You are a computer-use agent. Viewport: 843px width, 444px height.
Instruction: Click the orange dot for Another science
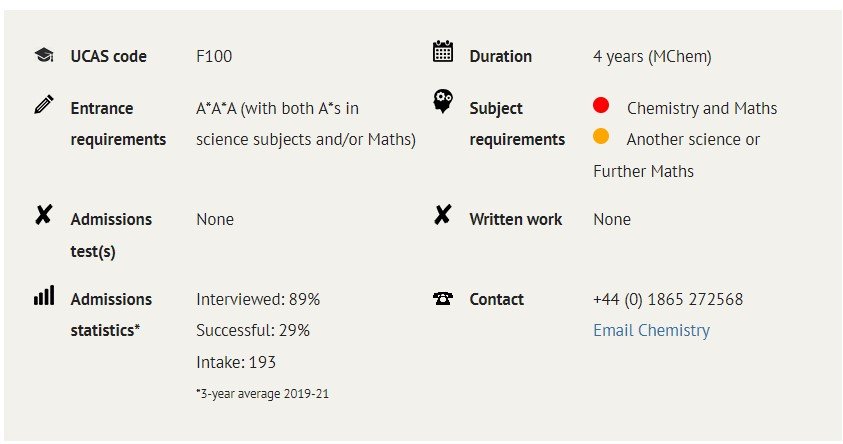pos(601,137)
